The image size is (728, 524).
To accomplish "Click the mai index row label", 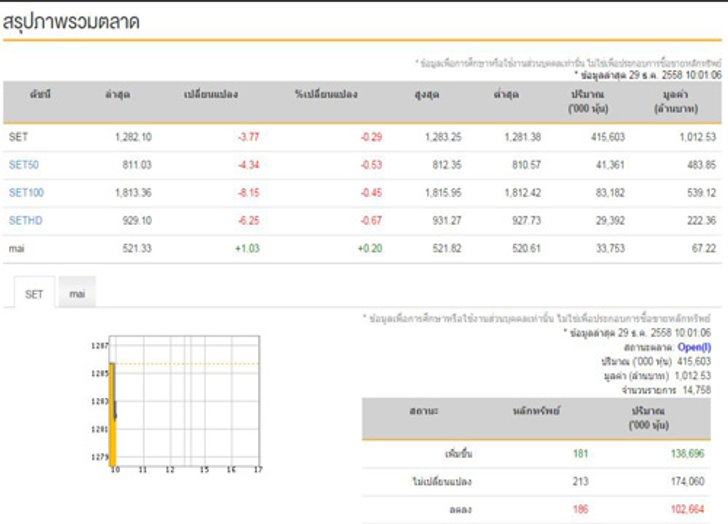I will [16, 248].
